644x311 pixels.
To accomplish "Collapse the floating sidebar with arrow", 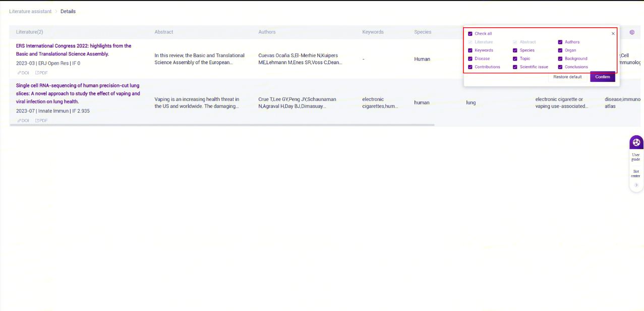I will pyautogui.click(x=636, y=185).
